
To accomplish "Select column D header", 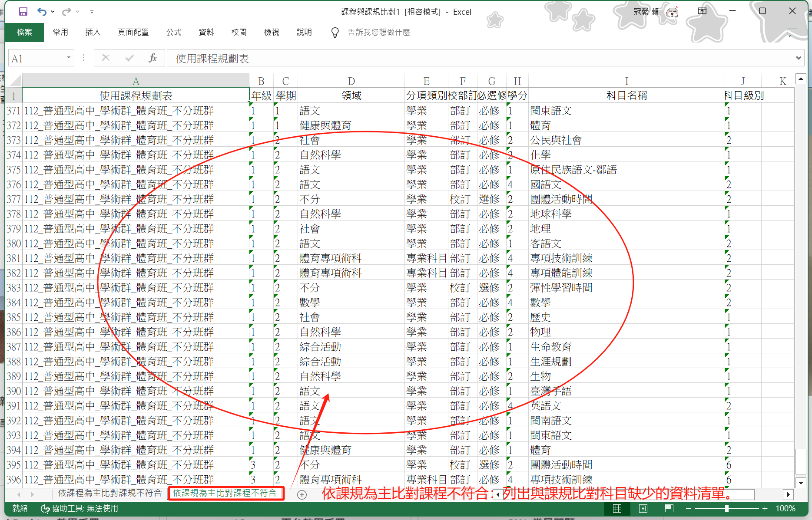I will pos(351,81).
